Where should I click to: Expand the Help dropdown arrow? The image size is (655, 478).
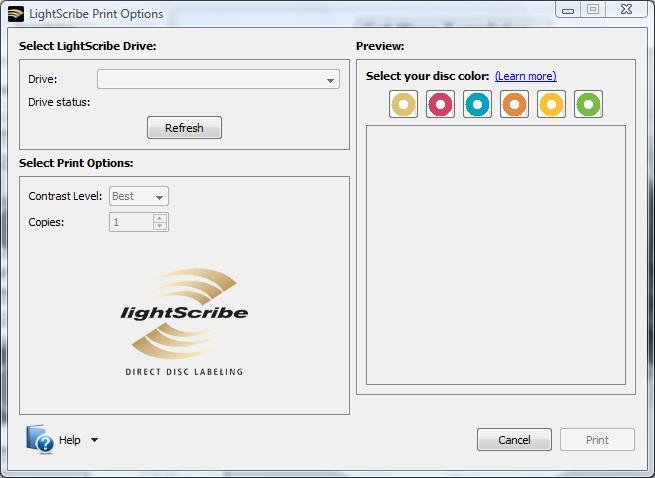94,440
